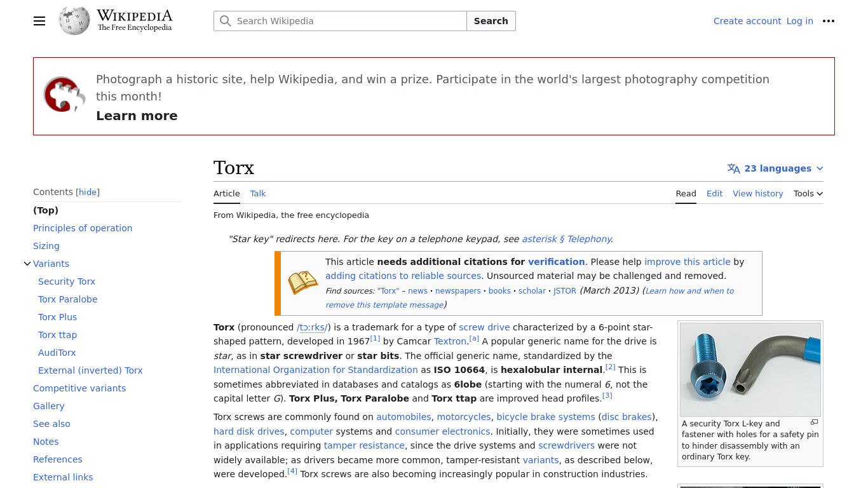Go to Notes section in contents
The image size is (868, 488).
click(x=46, y=442)
